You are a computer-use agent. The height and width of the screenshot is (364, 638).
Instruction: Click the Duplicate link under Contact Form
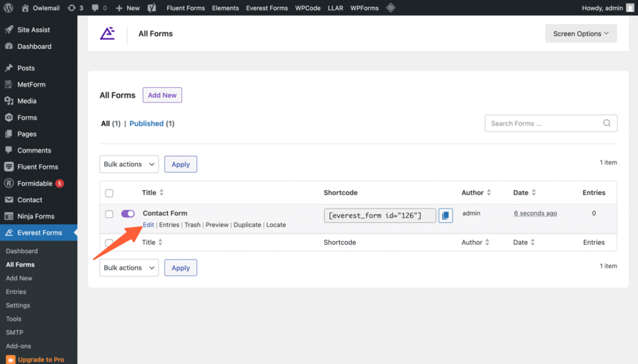coord(247,225)
